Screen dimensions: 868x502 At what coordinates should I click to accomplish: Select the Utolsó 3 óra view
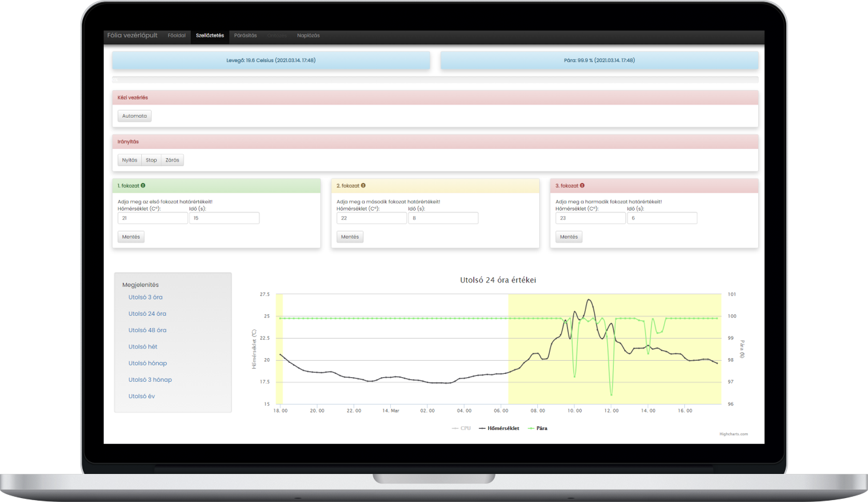(x=146, y=297)
